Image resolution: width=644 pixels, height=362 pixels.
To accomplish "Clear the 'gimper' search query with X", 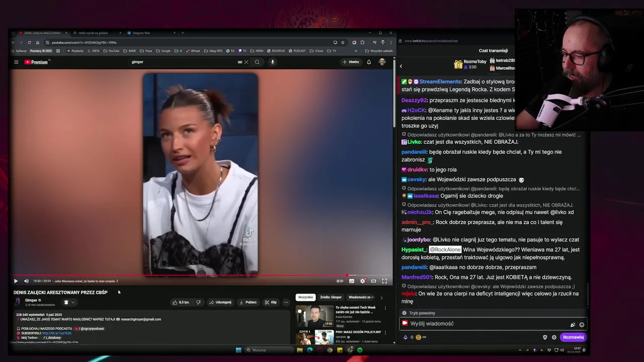I will pos(246,62).
